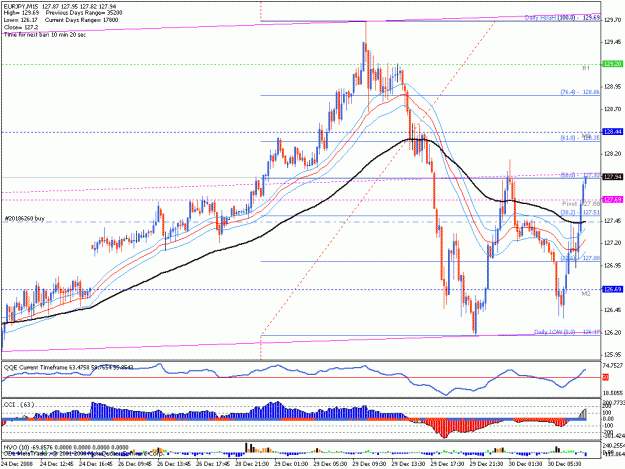Click the '30 Dec 01:30' time axis label

tap(525, 464)
